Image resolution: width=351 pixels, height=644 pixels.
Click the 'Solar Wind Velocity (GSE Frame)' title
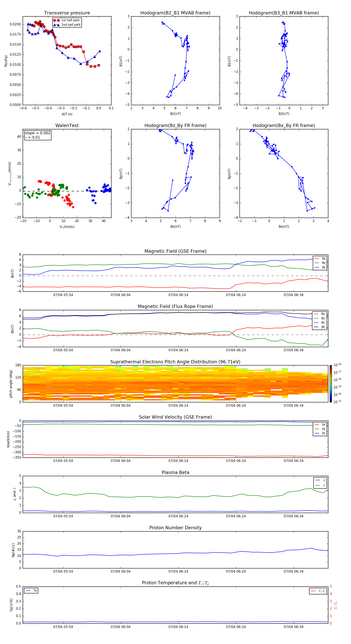pyautogui.click(x=175, y=417)
